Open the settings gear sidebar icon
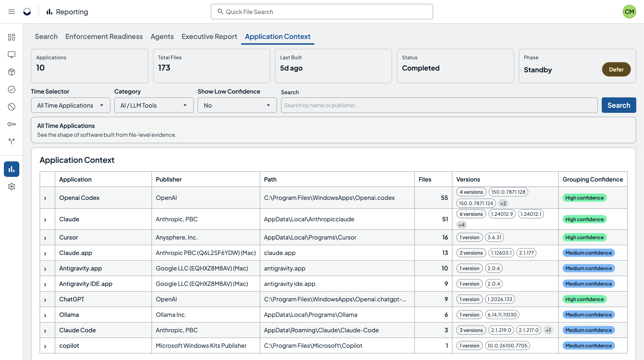The width and height of the screenshot is (644, 360). 11,187
